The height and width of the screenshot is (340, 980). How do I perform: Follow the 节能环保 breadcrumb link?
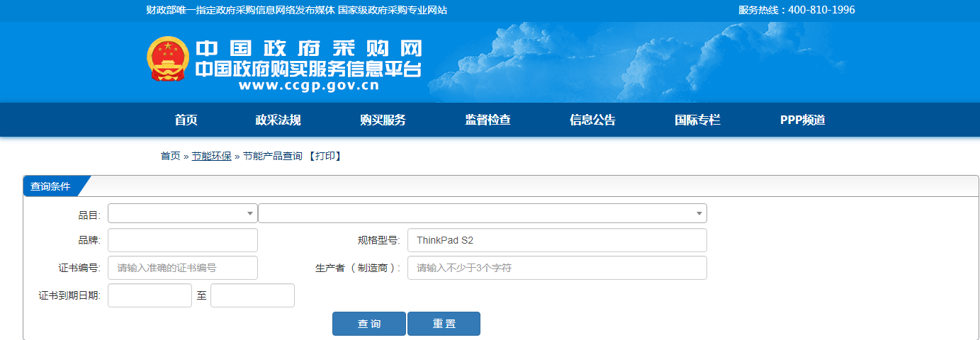pos(211,156)
